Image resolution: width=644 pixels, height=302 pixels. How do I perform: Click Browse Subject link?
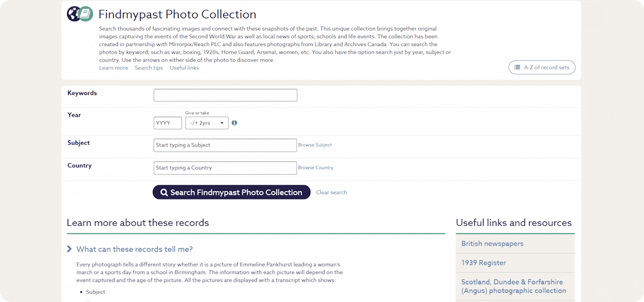pos(315,145)
